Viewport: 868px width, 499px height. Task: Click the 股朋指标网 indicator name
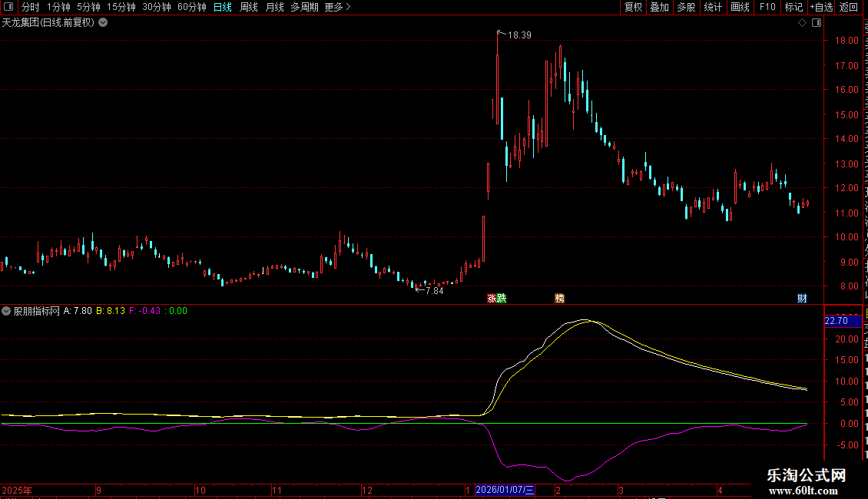(x=37, y=311)
